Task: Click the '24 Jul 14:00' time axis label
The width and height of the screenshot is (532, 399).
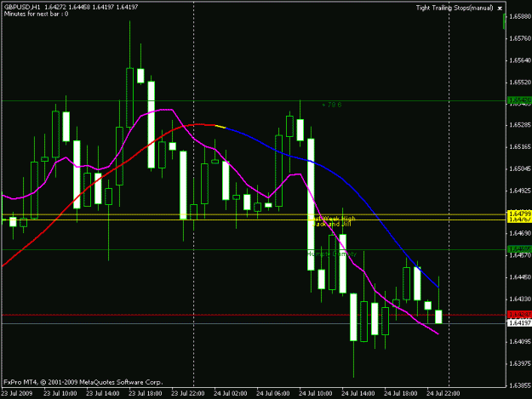Action: [358, 393]
